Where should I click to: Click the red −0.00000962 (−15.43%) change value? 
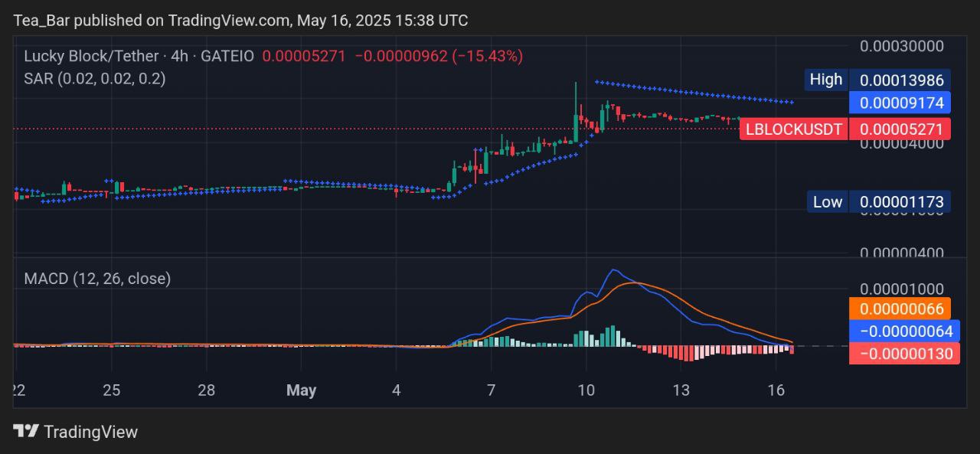(437, 56)
